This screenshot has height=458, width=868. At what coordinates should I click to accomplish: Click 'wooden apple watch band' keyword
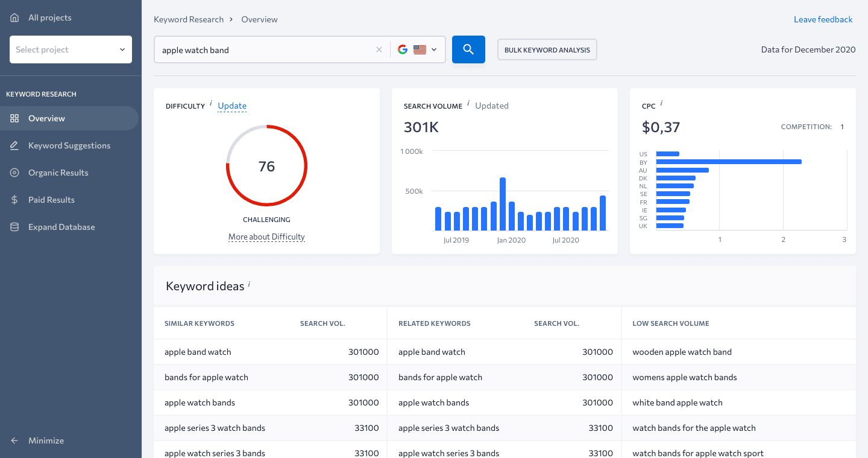[682, 352]
